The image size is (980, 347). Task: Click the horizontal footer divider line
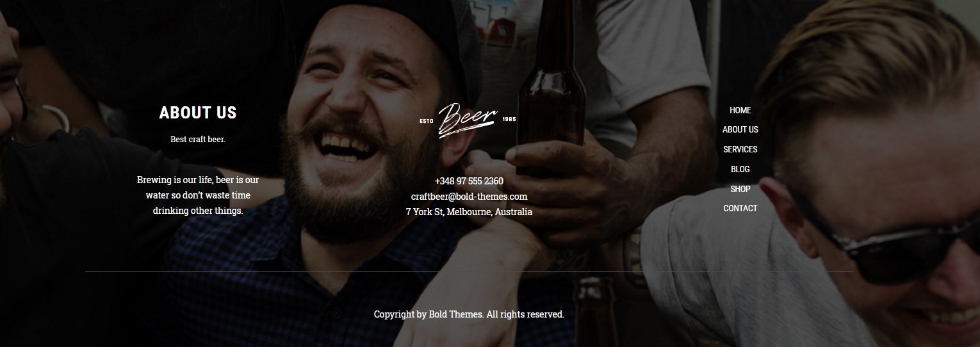[x=469, y=271]
